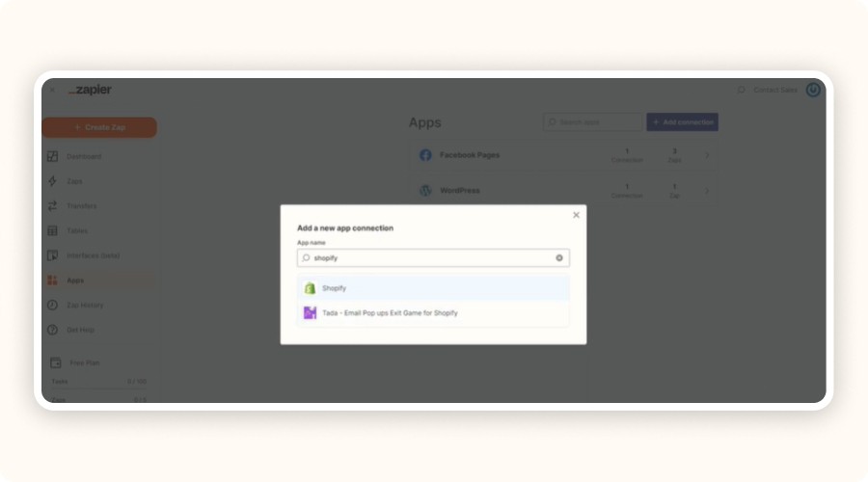Click the Dashboard grid icon

point(53,156)
